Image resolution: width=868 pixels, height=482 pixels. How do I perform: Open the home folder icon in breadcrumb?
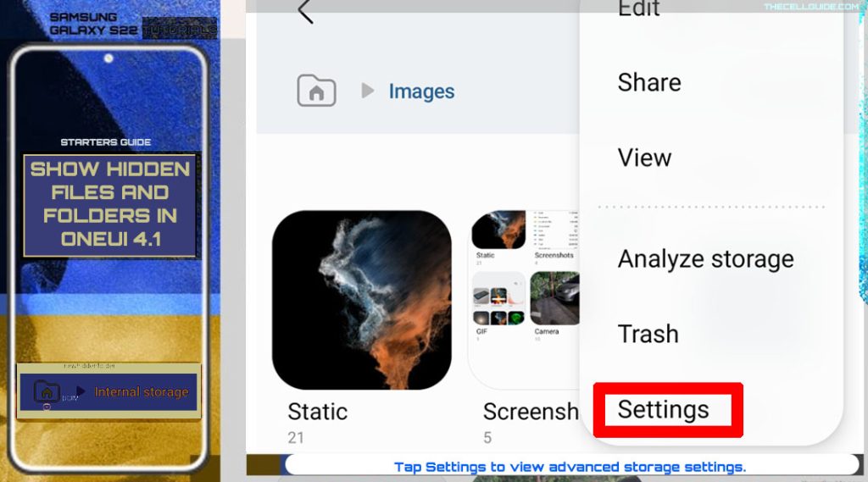[x=317, y=90]
